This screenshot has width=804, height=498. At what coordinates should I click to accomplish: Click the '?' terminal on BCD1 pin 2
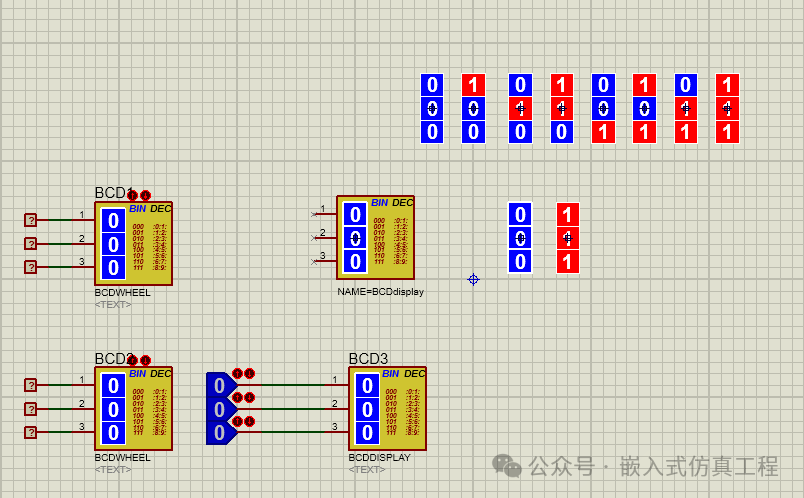point(31,243)
